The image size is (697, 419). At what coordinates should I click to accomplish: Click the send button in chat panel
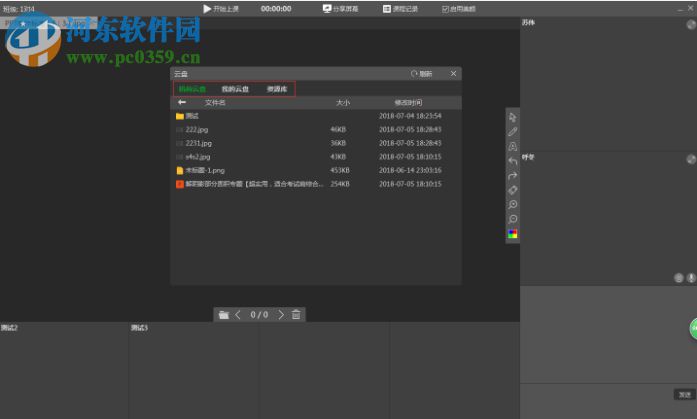point(685,394)
